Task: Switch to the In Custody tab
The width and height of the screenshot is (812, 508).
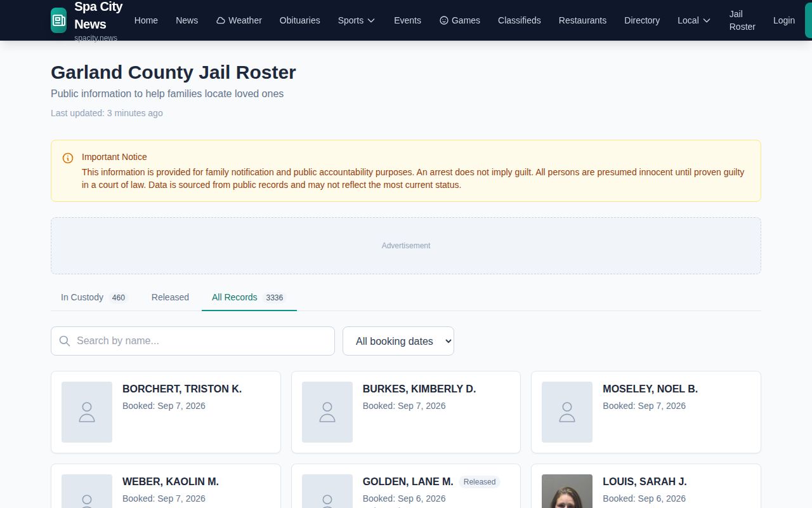Action: (94, 297)
